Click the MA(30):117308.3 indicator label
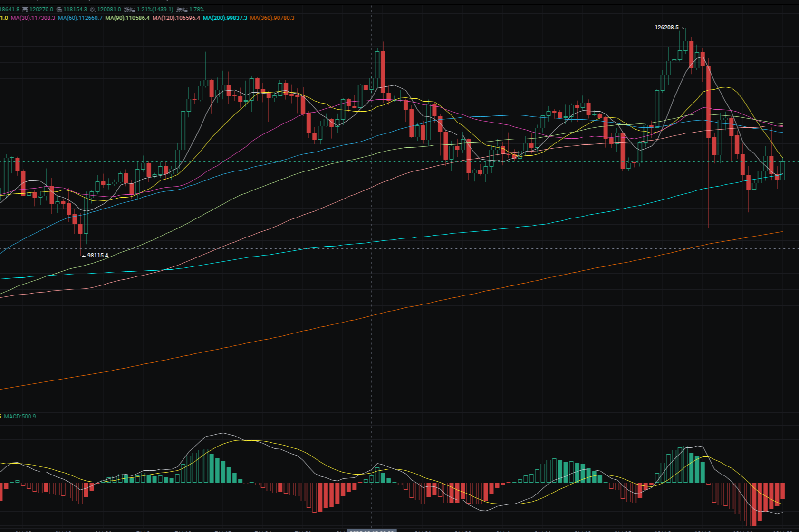The image size is (799, 532). [x=33, y=18]
